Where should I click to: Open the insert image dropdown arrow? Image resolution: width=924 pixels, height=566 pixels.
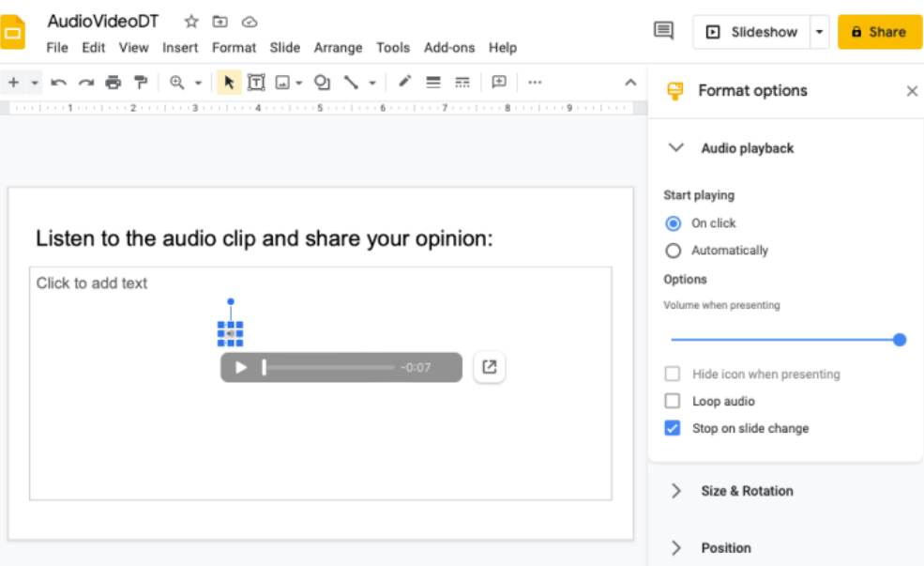[x=298, y=84]
